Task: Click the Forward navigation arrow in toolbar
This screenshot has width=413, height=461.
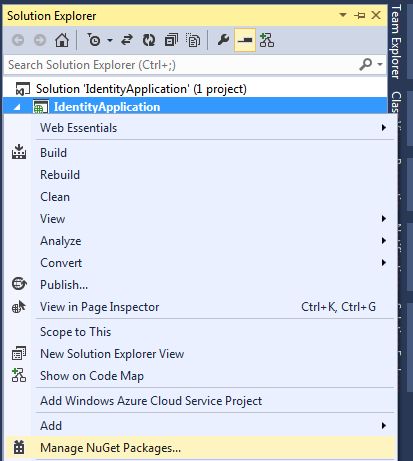Action: click(x=40, y=41)
